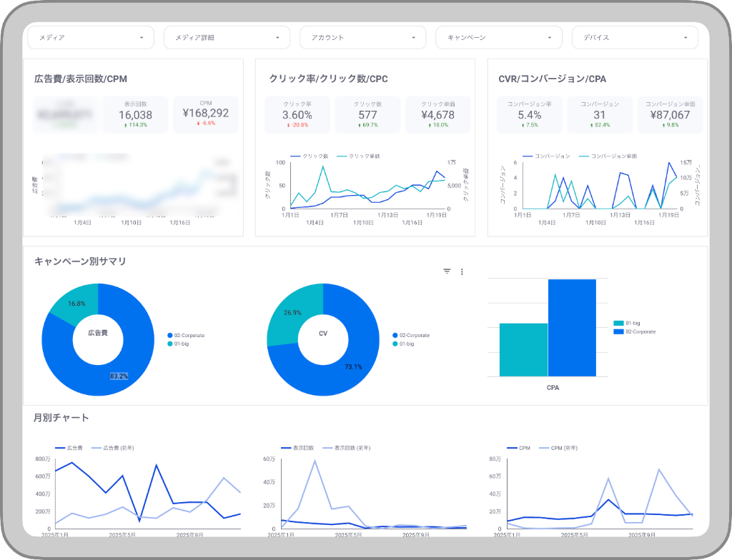Click the 表示回数 scorecard showing 16,038
Screen dimensions: 732x560
click(135, 114)
